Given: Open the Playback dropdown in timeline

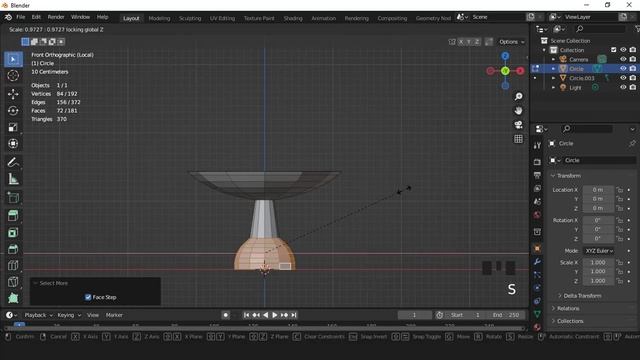Looking at the screenshot, I should click(38, 315).
